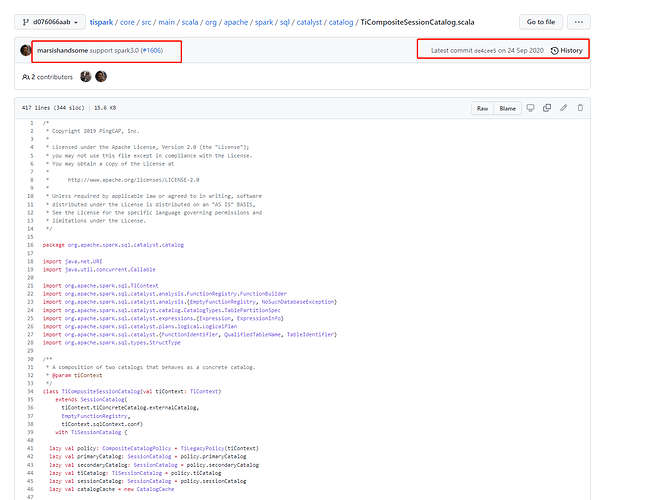The height and width of the screenshot is (500, 659).
Task: Click import org.apache.spark.sql.types.StructType line
Action: (111, 343)
